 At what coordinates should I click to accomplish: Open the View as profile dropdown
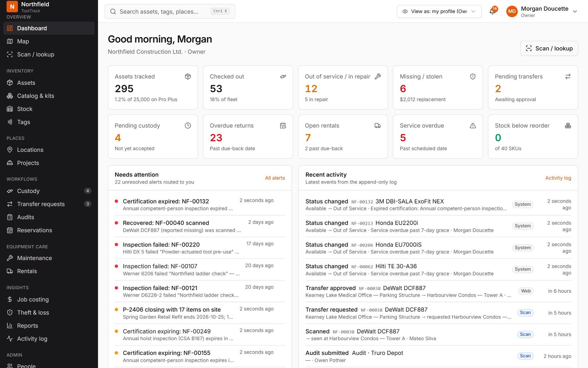click(439, 11)
